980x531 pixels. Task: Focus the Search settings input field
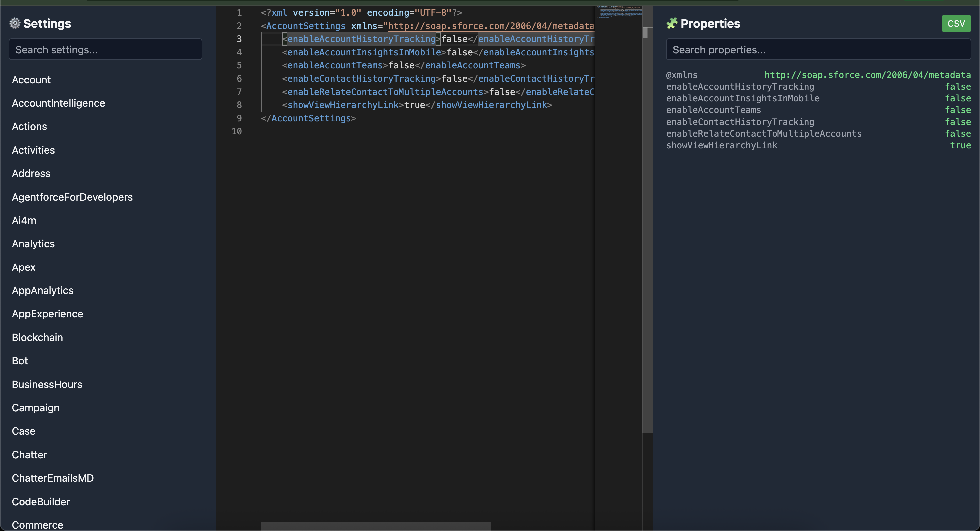click(x=105, y=49)
